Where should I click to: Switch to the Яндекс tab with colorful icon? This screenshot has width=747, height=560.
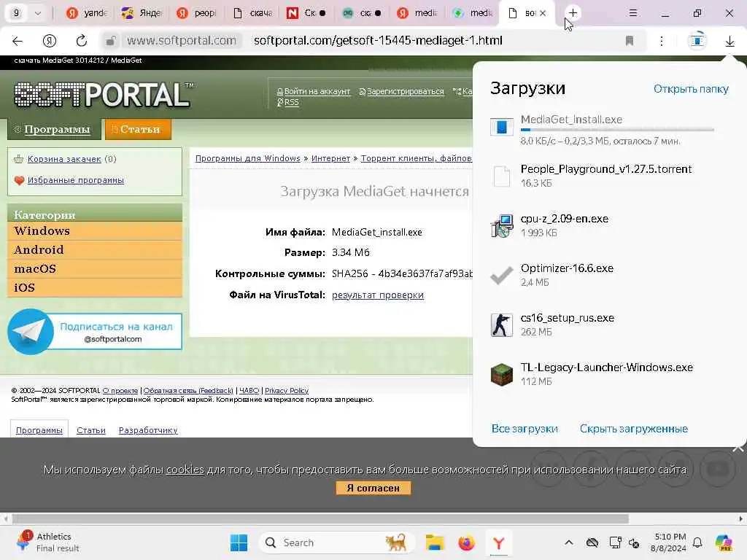click(x=142, y=13)
